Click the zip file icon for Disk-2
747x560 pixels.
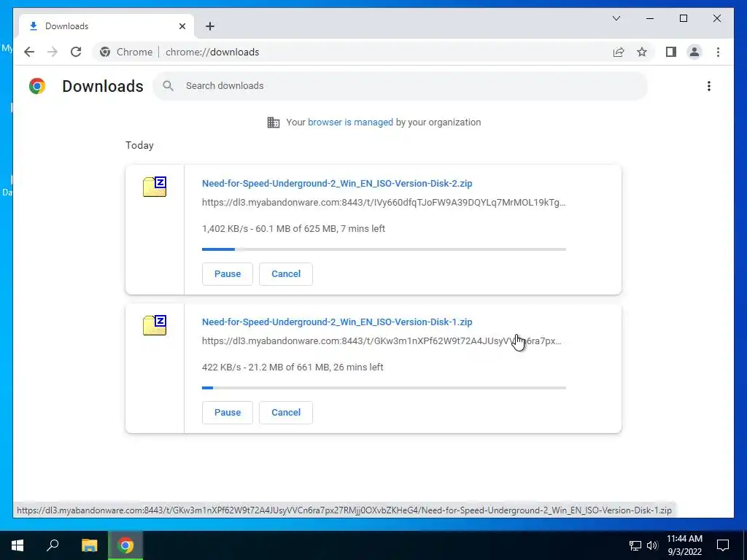click(155, 186)
